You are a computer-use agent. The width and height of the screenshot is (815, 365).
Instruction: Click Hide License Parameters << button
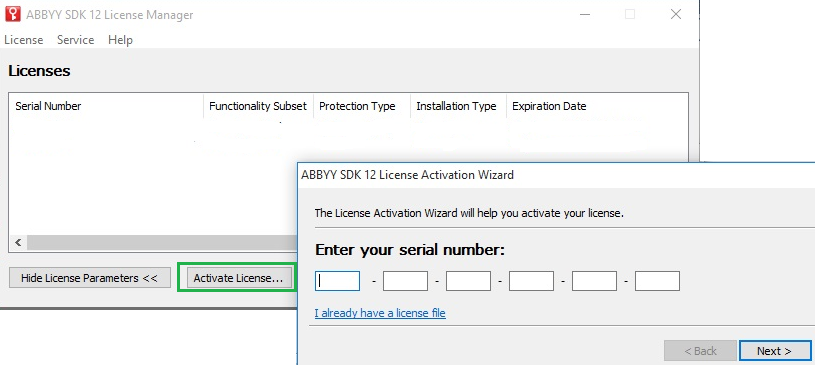[89, 278]
